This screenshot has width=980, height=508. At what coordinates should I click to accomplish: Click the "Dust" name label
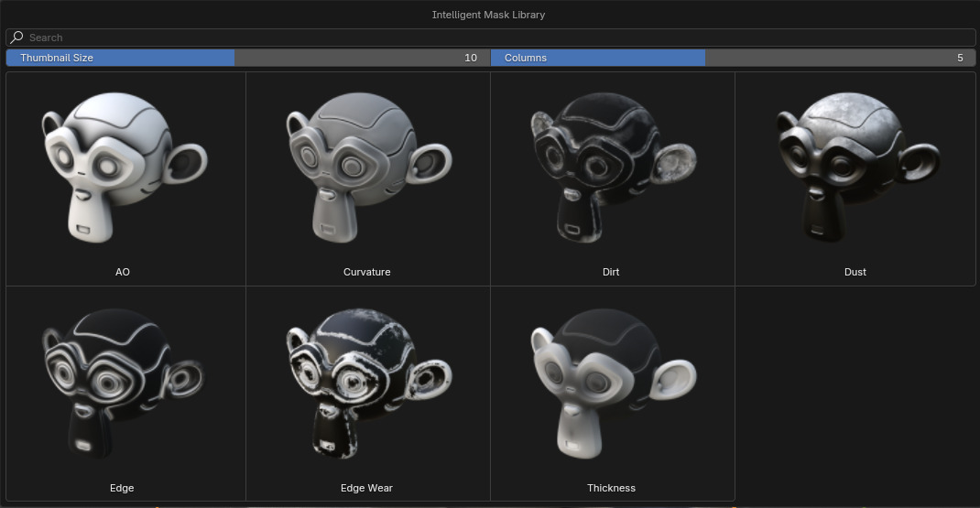[855, 272]
